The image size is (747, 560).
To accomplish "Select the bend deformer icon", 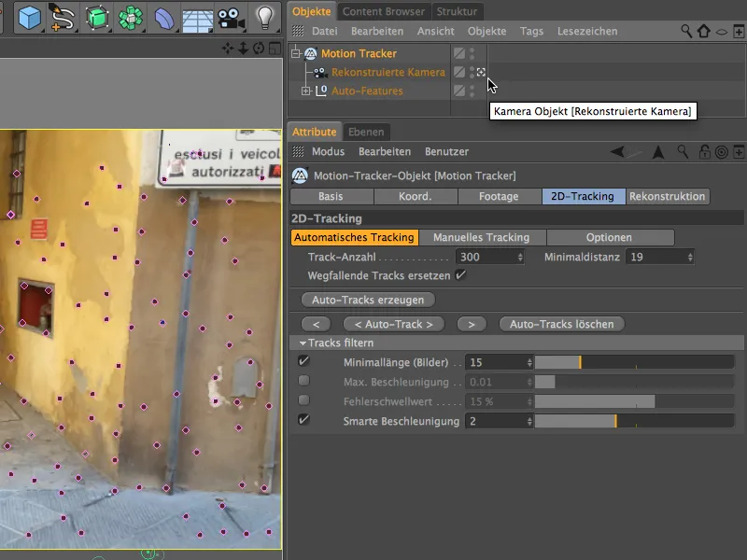I will point(163,17).
